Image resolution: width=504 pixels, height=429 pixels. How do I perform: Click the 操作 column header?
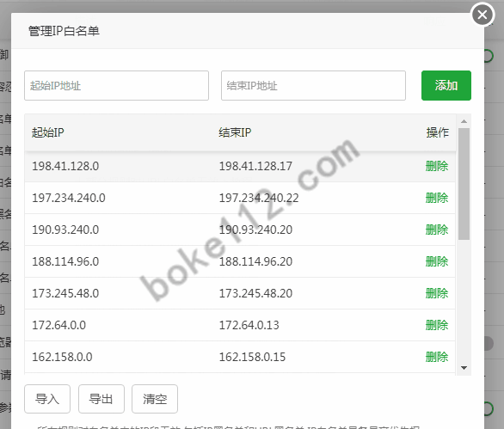coord(437,132)
